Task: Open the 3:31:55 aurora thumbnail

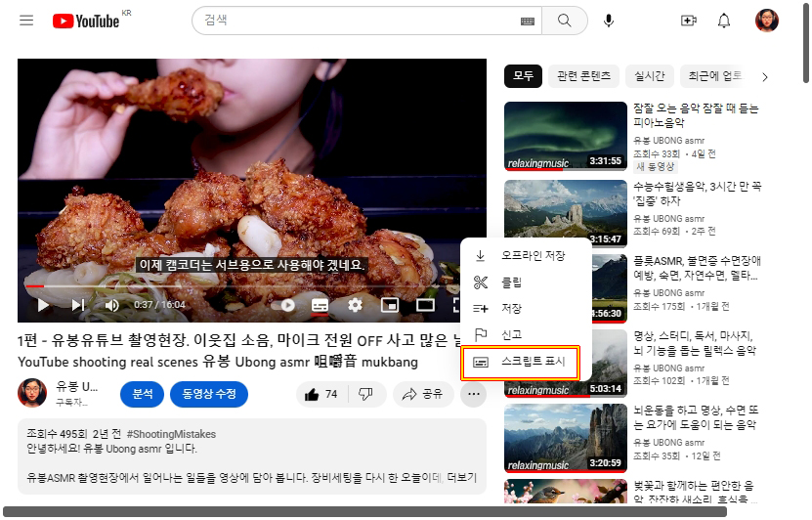Action: click(566, 136)
